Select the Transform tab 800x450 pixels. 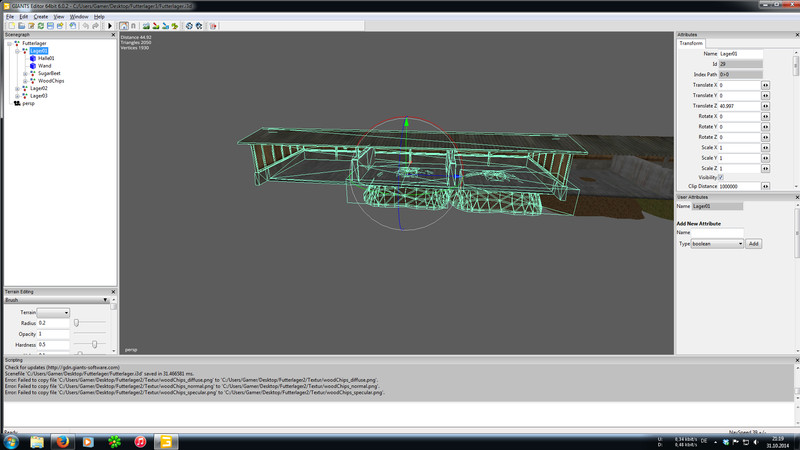coord(691,43)
